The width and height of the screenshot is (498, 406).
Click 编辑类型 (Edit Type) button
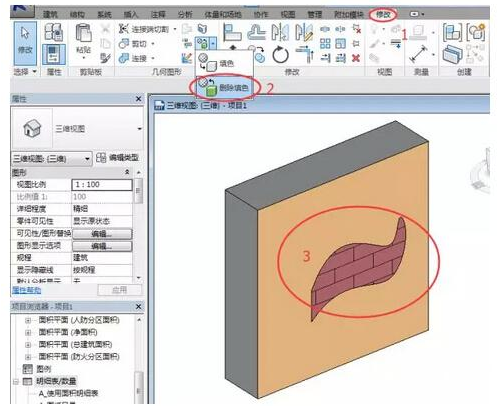coord(117,158)
